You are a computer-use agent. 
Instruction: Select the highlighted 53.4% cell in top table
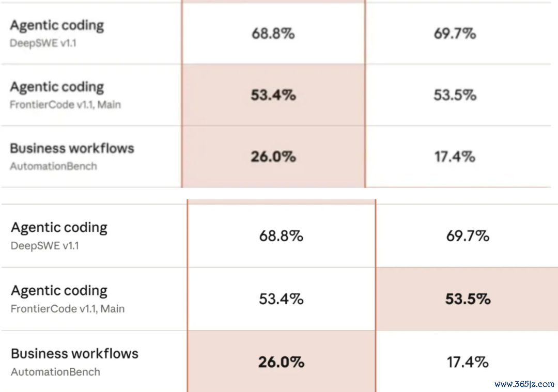pos(273,95)
